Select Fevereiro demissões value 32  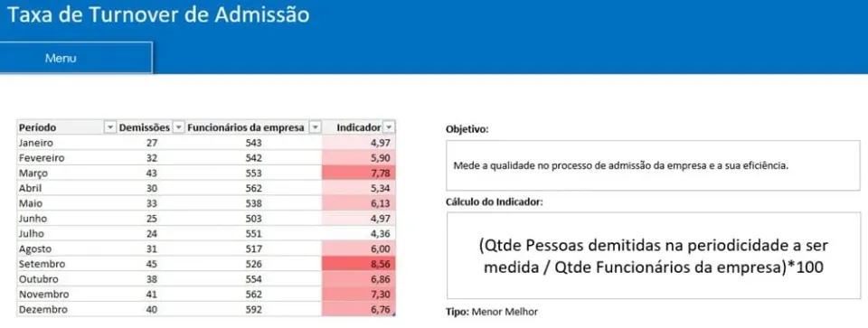coord(152,158)
